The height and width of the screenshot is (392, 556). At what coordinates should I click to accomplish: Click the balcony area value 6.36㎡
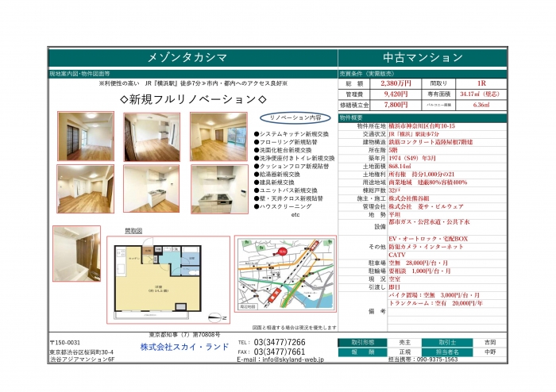481,105
